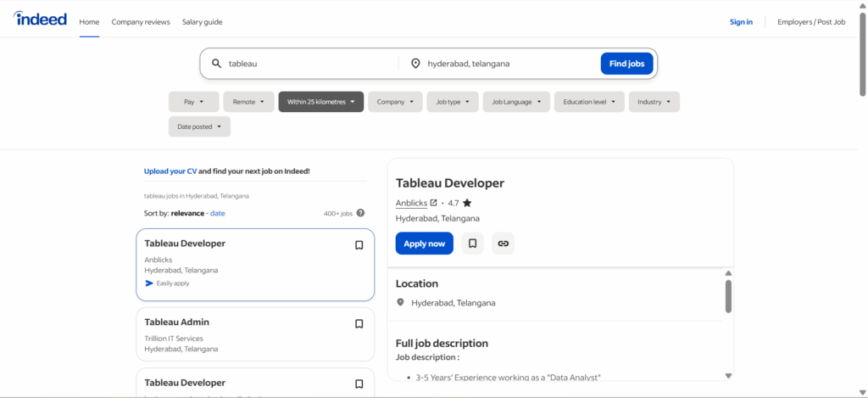This screenshot has width=868, height=398.
Task: Open the Job Language filter
Action: tap(516, 102)
